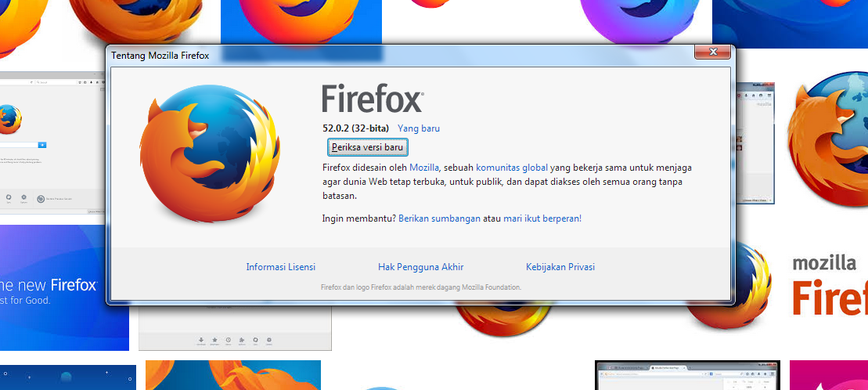Open the komunitas global link
This screenshot has width=868, height=390.
(x=512, y=168)
